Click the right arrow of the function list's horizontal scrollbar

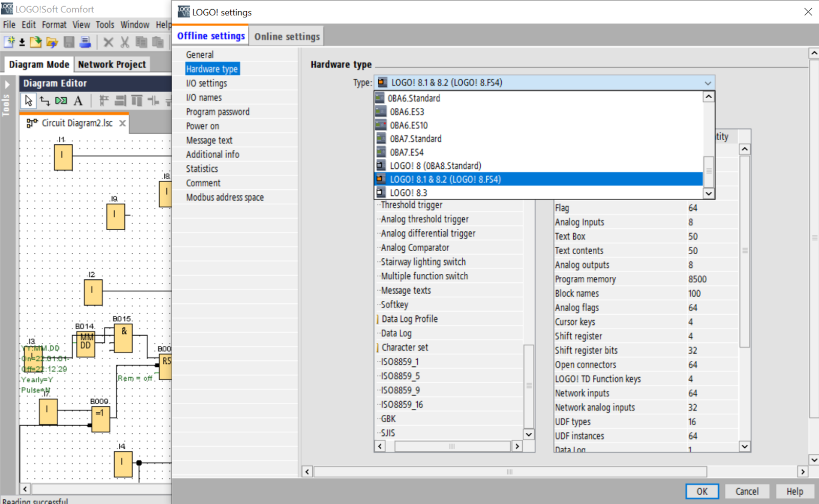tap(517, 446)
